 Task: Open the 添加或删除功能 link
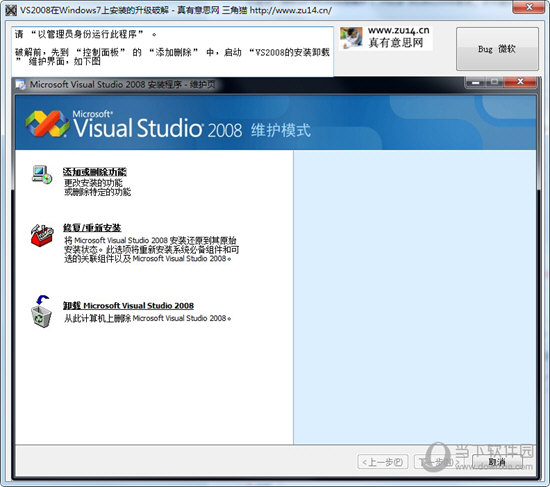(94, 172)
